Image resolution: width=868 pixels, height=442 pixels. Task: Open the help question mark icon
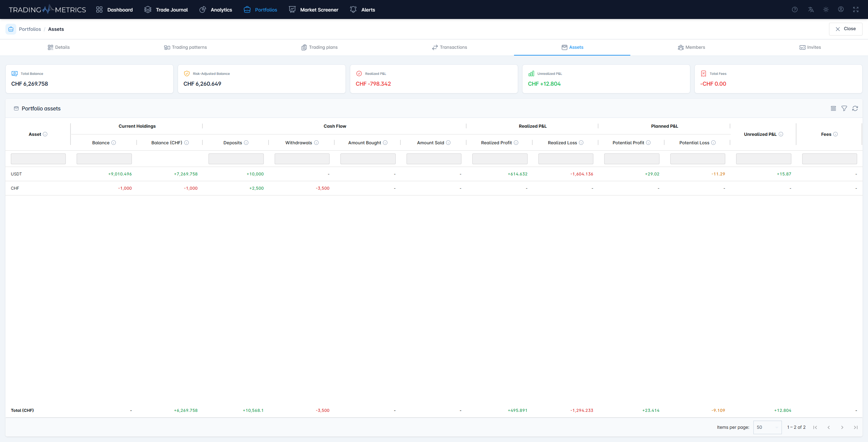(794, 9)
